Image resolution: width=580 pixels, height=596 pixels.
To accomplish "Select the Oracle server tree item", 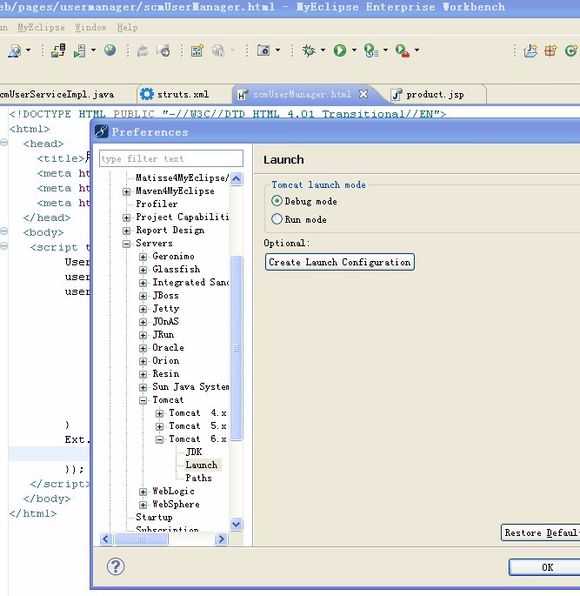I will point(168,348).
